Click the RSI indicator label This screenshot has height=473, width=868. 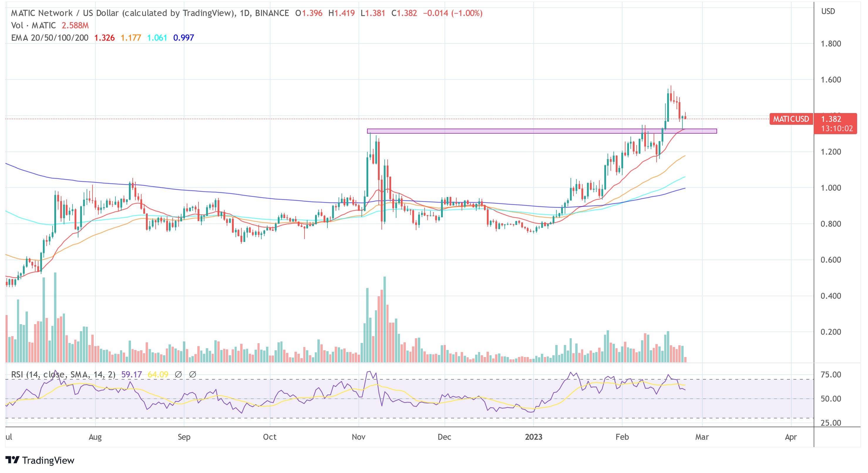coord(63,374)
